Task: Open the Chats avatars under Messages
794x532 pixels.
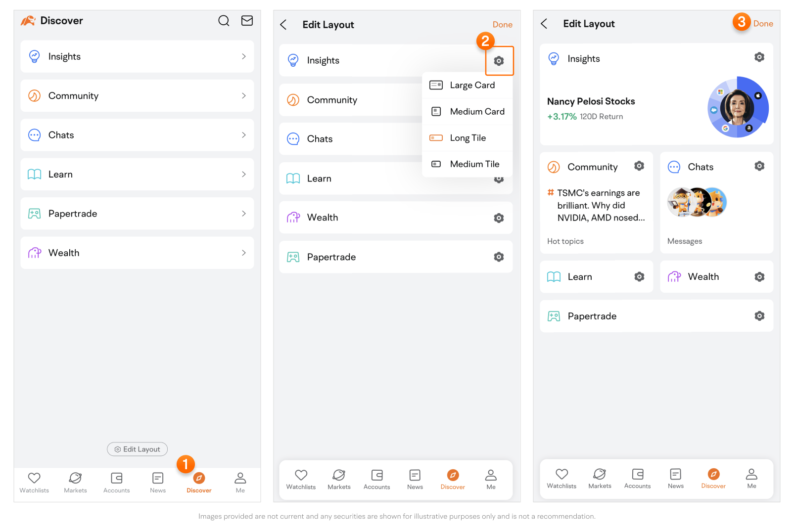Action: click(697, 202)
